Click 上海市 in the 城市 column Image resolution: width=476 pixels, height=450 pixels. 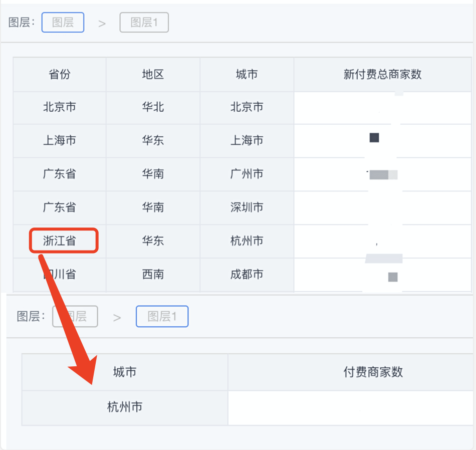coord(247,141)
